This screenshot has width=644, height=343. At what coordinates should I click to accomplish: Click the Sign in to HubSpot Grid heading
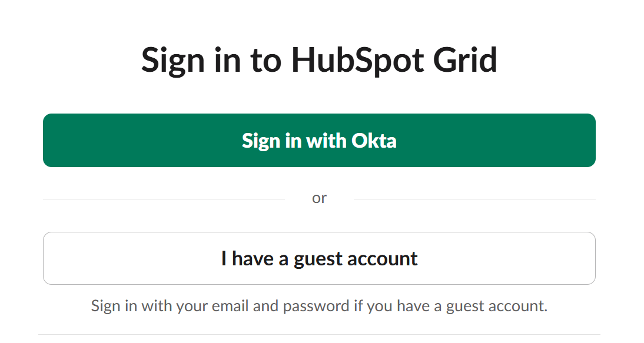[x=318, y=59]
